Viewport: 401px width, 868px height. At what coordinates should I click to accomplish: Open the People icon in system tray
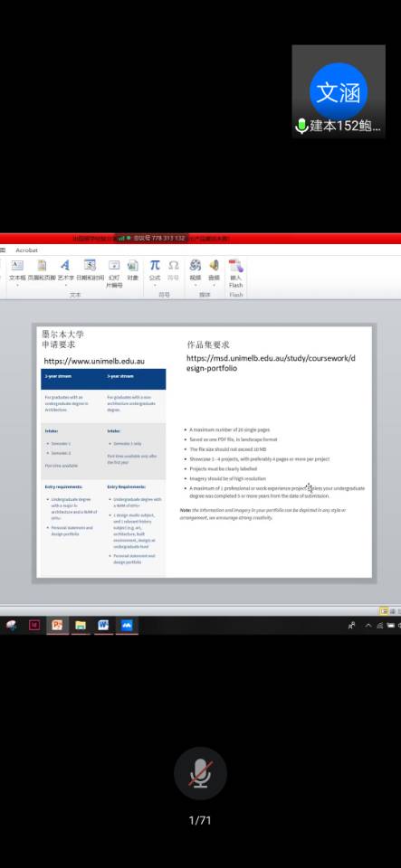tap(351, 626)
